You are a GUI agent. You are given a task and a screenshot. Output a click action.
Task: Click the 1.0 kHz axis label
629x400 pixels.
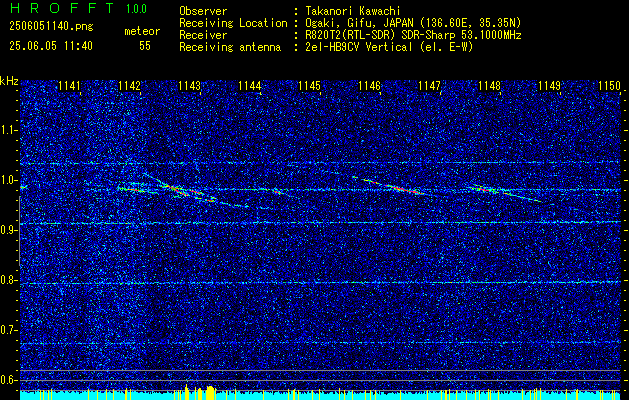(x=9, y=180)
